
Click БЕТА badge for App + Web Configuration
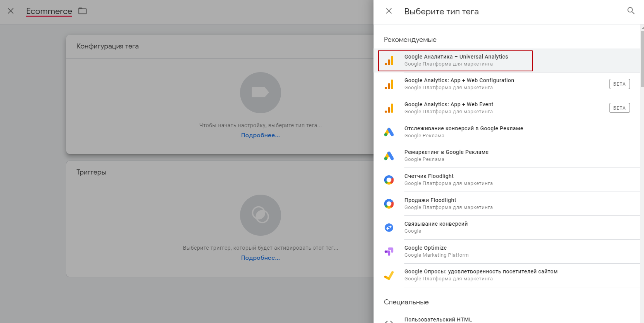click(x=619, y=84)
